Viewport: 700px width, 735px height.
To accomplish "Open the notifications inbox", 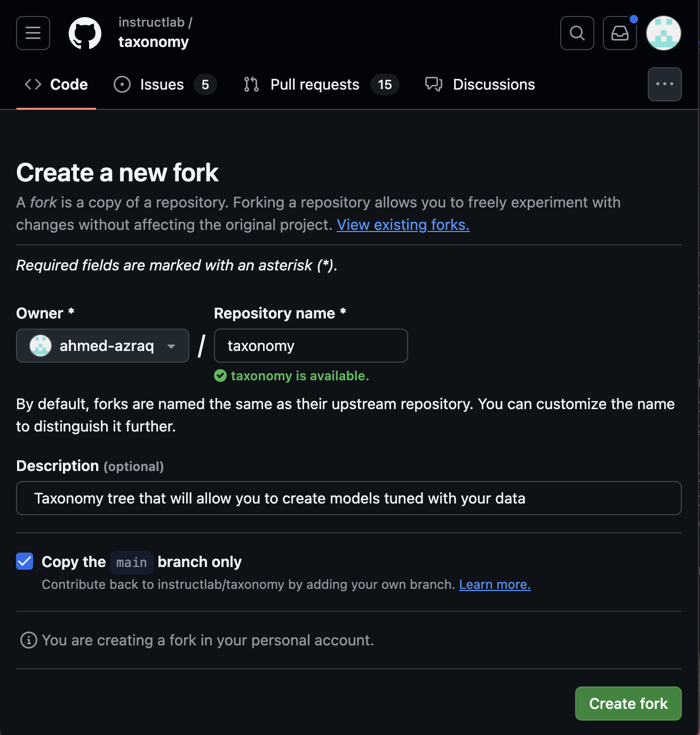I will point(619,33).
